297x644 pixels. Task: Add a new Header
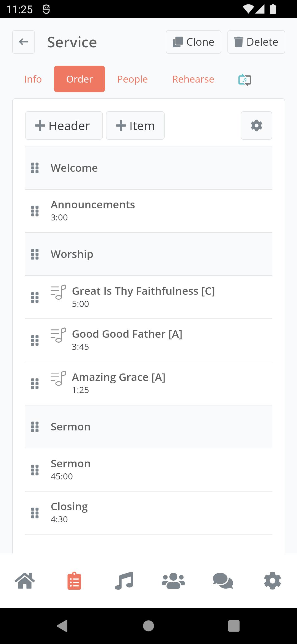pyautogui.click(x=64, y=125)
